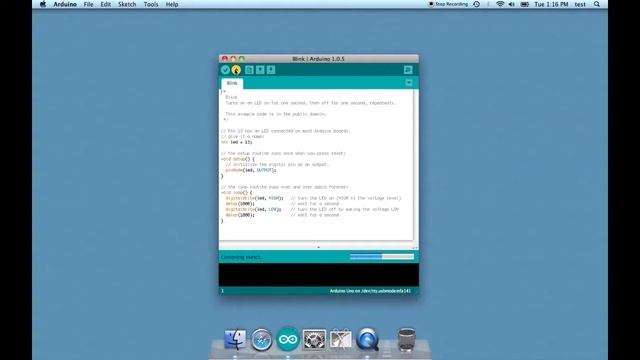Open the Apple menu
This screenshot has width=640, height=360.
point(43,4)
